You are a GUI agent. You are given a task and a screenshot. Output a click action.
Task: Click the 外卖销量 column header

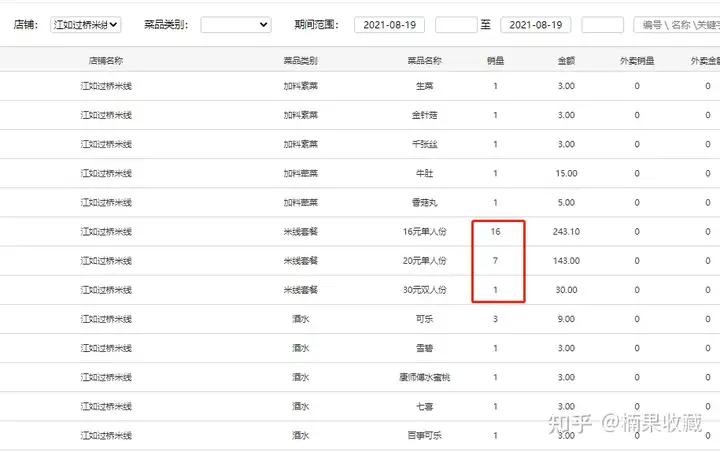(637, 61)
